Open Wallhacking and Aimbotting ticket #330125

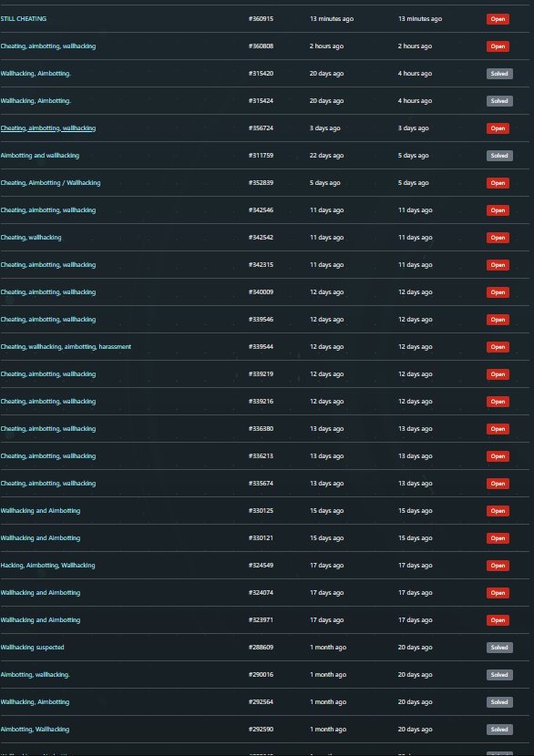tap(40, 511)
